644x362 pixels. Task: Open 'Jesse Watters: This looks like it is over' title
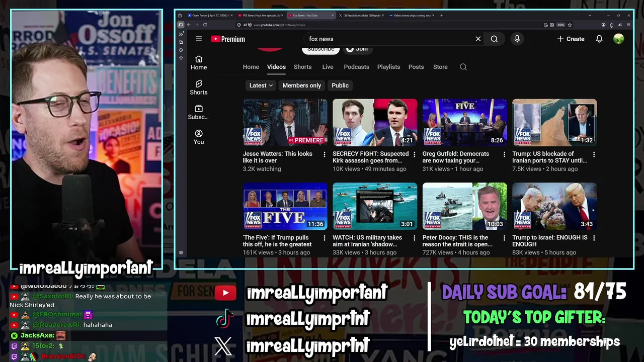point(278,157)
